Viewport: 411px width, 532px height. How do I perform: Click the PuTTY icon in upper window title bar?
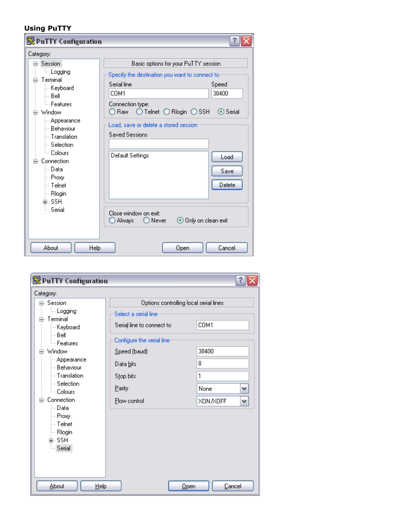[x=31, y=41]
